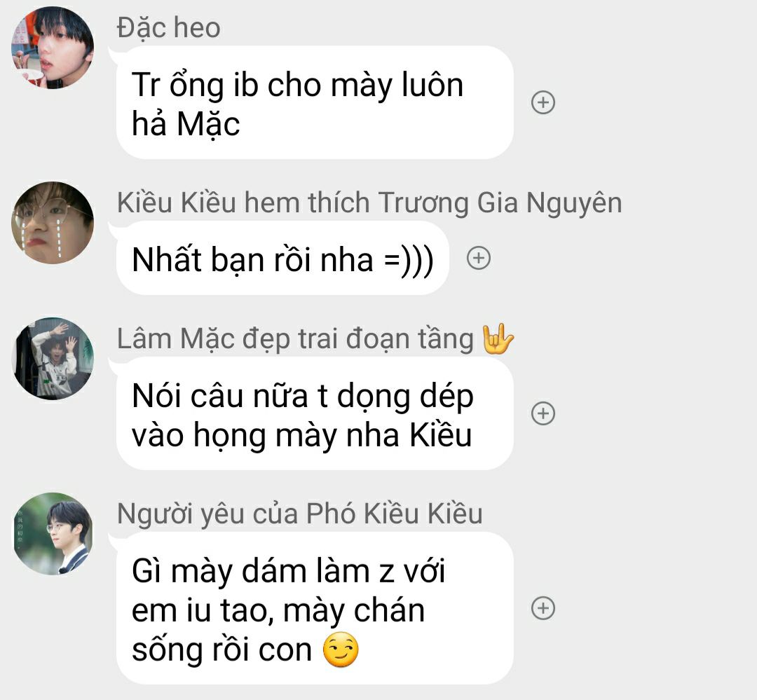Tap sender name "Đặc heo"
757x700 pixels.
[x=168, y=27]
